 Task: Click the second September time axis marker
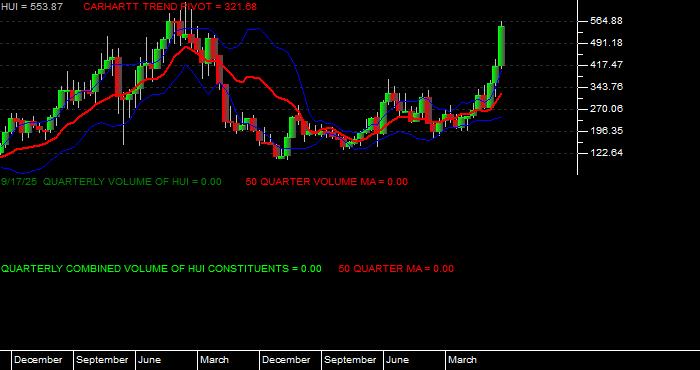pos(350,360)
